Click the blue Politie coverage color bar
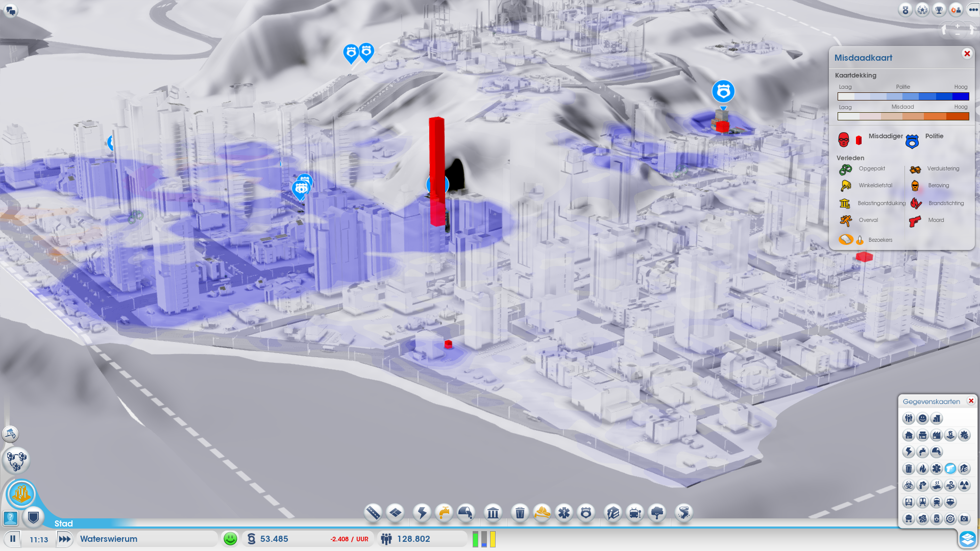The width and height of the screenshot is (980, 551). pos(903,96)
